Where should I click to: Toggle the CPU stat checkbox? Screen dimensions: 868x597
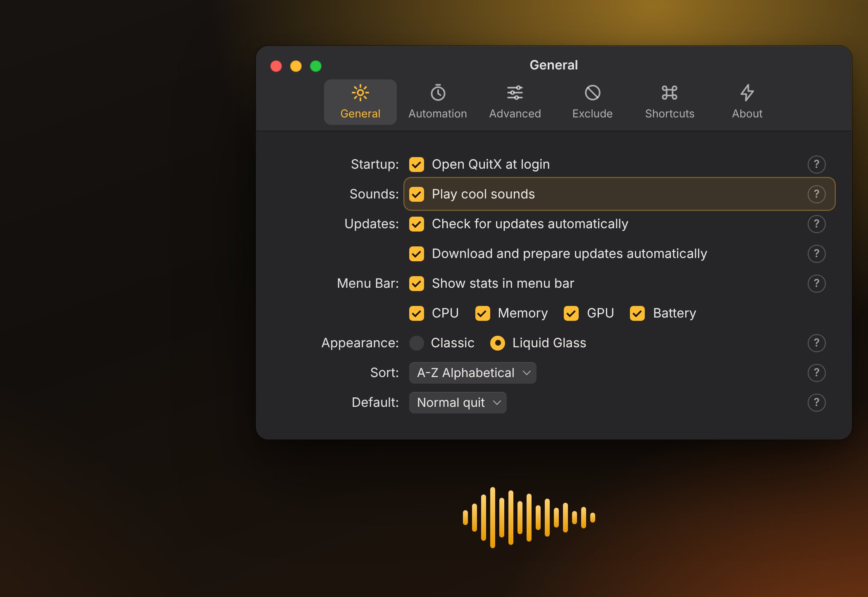416,313
